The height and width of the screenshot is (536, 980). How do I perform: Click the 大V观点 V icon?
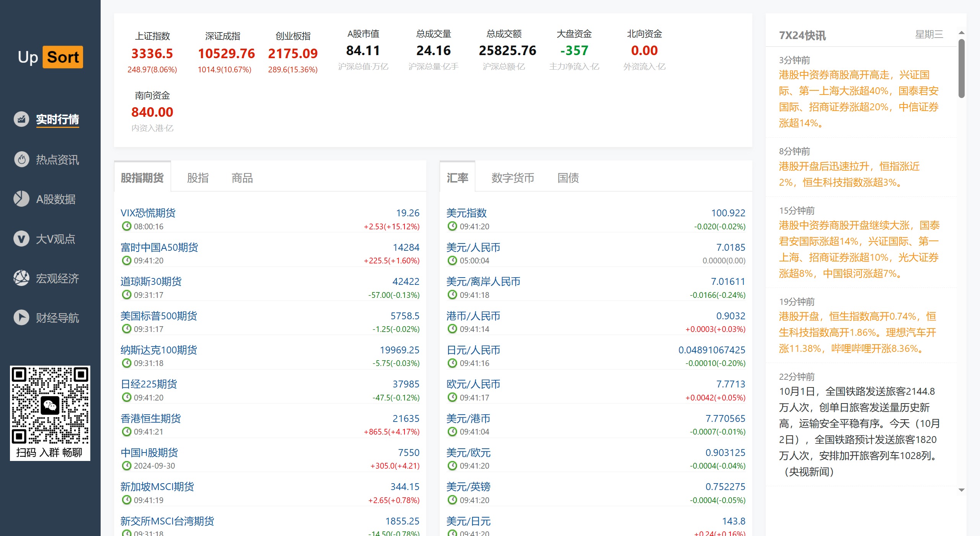tap(21, 239)
